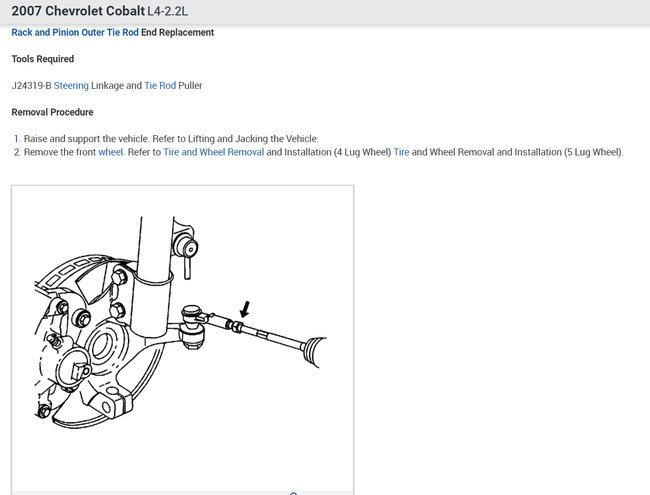650x495 pixels.
Task: Click the L4-2.2L engine label
Action: (167, 11)
